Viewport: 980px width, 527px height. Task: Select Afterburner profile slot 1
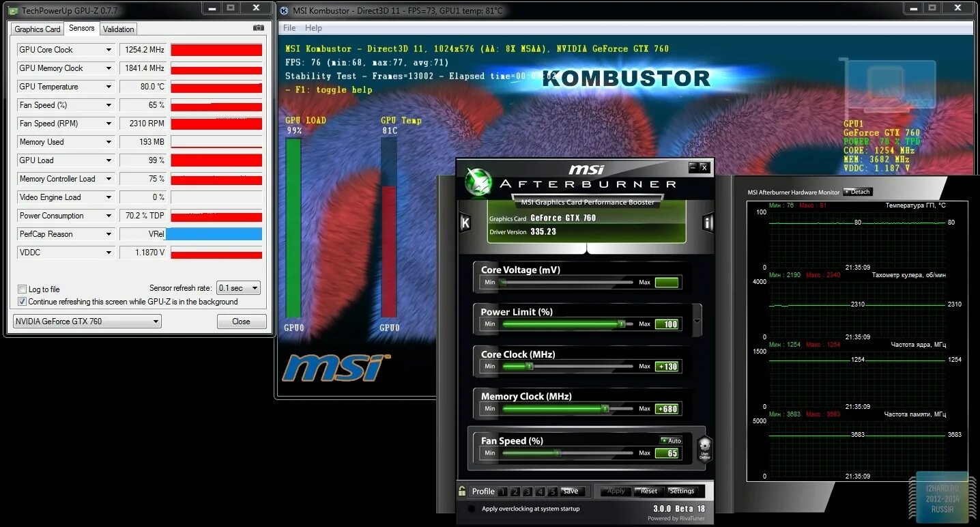click(503, 492)
